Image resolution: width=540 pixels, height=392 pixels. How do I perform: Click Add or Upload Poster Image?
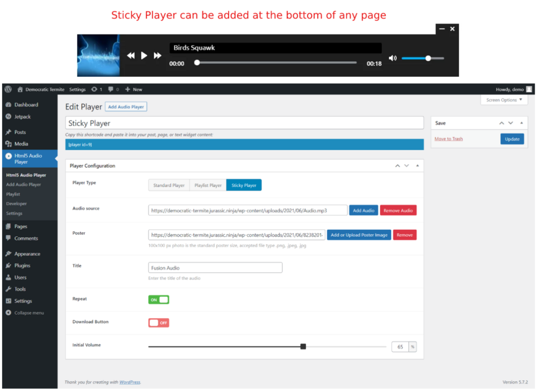click(x=359, y=235)
